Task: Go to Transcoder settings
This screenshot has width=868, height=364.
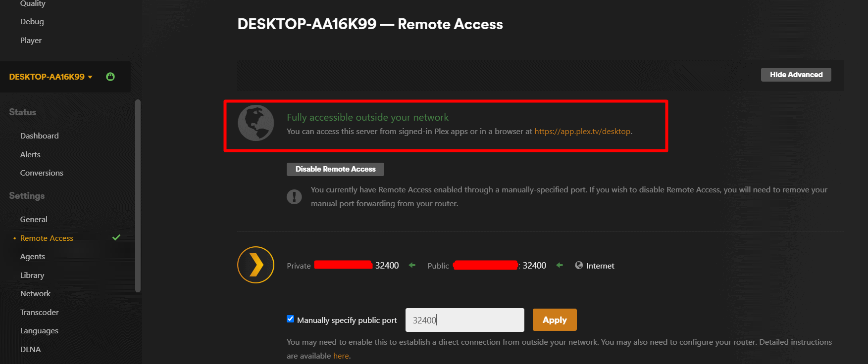Action: point(40,312)
